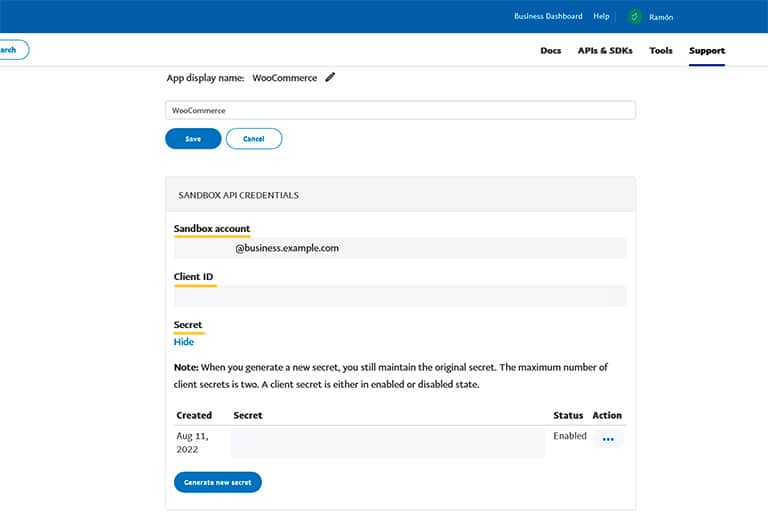Screen dimensions: 768x512
Task: Save the app display name
Action: [x=193, y=139]
